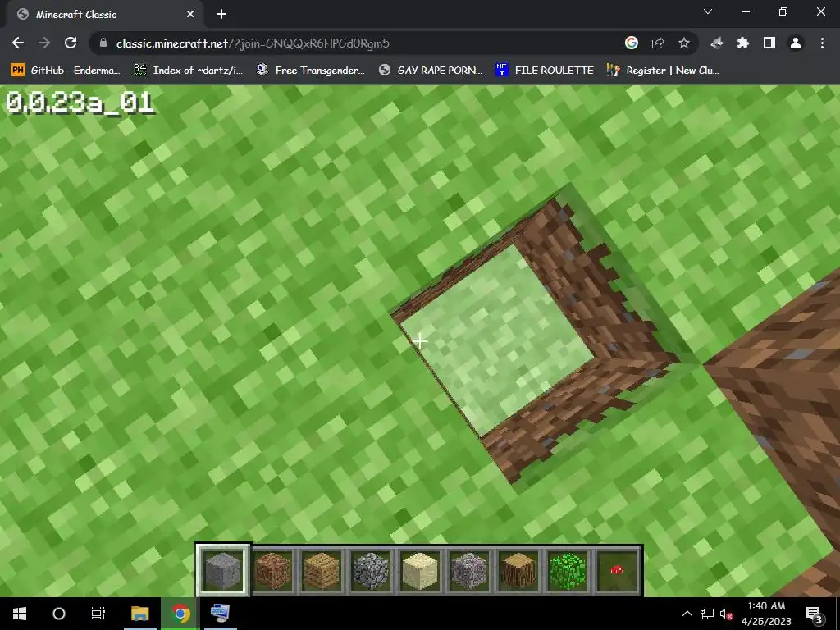This screenshot has width=840, height=630.
Task: Select the wood log block in hotbar
Action: [x=518, y=570]
